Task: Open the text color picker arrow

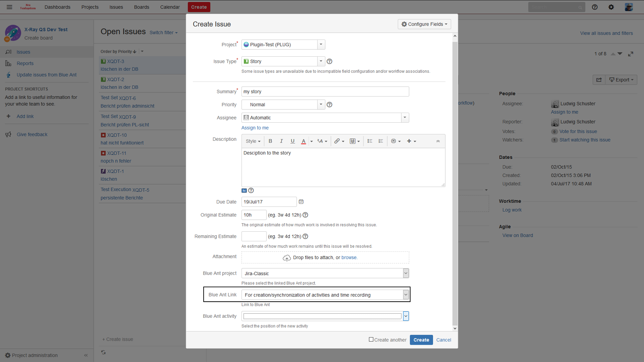Action: (x=312, y=142)
